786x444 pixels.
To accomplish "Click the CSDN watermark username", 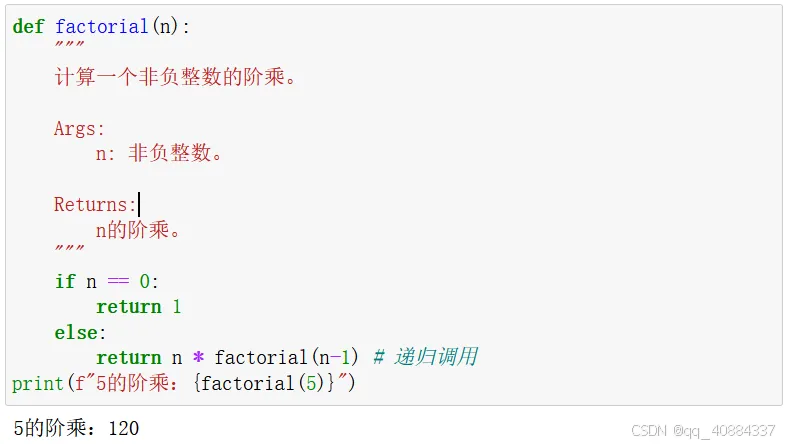I will point(724,430).
